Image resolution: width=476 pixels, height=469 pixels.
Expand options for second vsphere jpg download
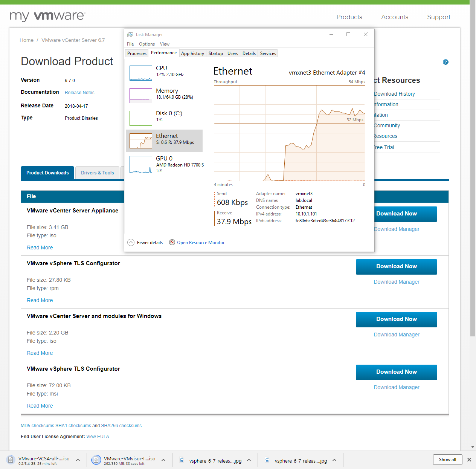pos(334,460)
